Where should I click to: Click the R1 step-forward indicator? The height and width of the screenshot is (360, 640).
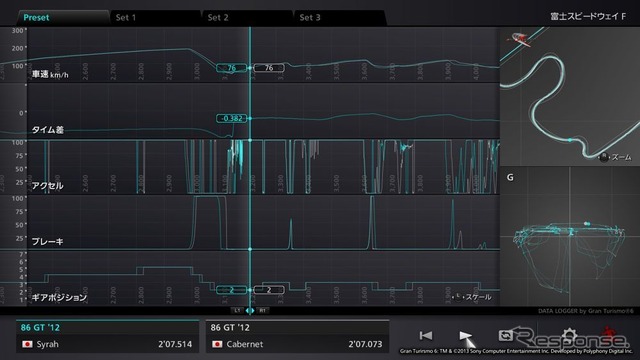pyautogui.click(x=262, y=311)
